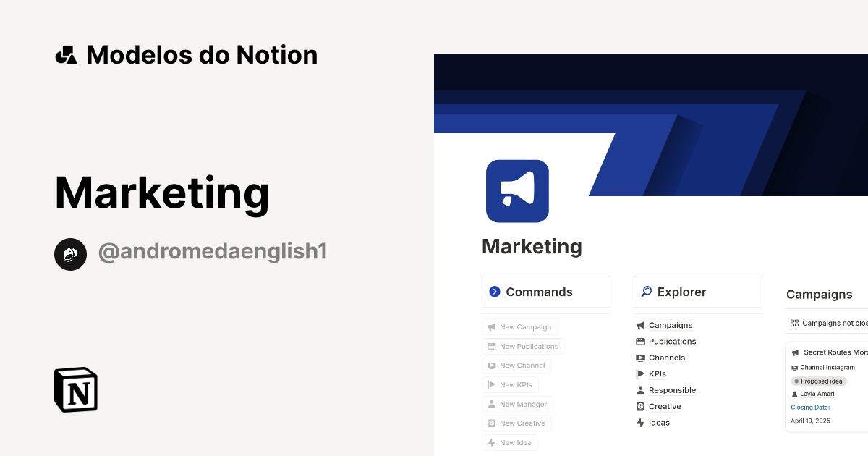Open the Campaigns link in Explorer
The image size is (868, 456).
[x=671, y=325]
